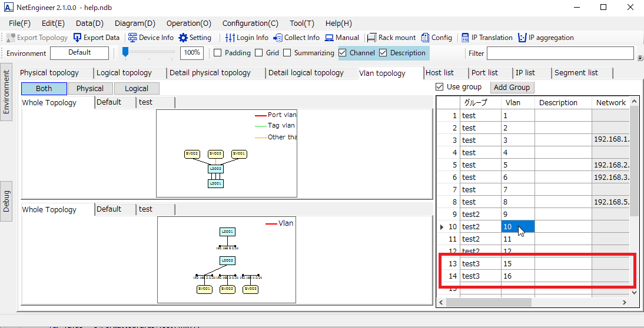Screen dimensions: 644x328
Task: Open the Rack mount tool
Action: [372, 38]
